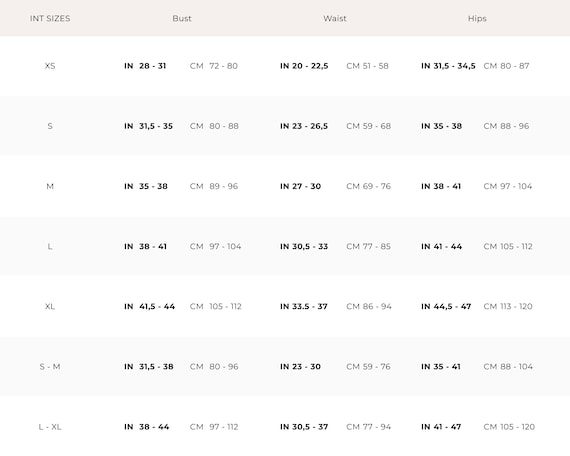Click M bust value CM 89 - 96
The height and width of the screenshot is (456, 570).
pos(214,186)
